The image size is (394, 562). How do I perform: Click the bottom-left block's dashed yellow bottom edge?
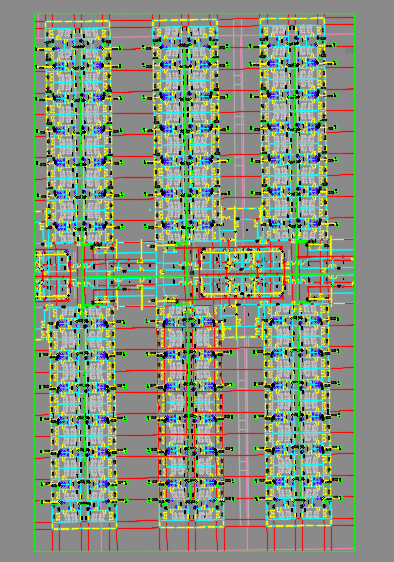(85, 528)
